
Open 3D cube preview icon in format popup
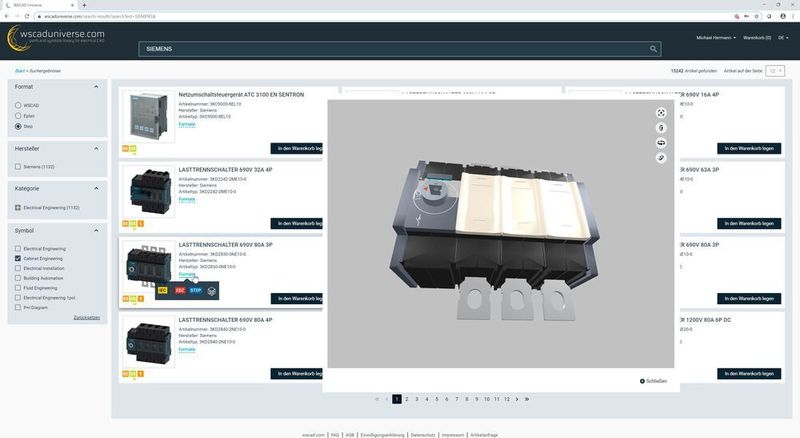click(x=211, y=291)
